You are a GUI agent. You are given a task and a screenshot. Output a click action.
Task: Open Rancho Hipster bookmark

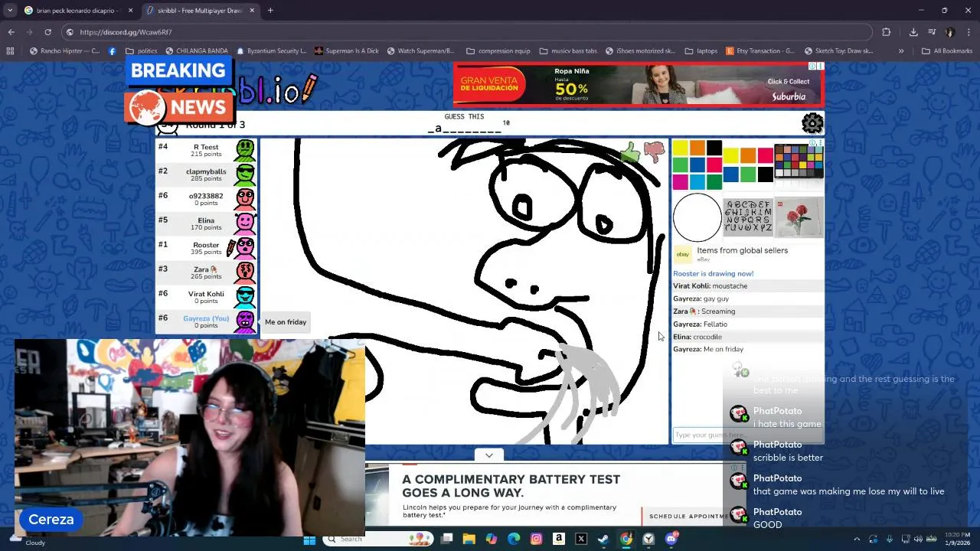coord(64,51)
